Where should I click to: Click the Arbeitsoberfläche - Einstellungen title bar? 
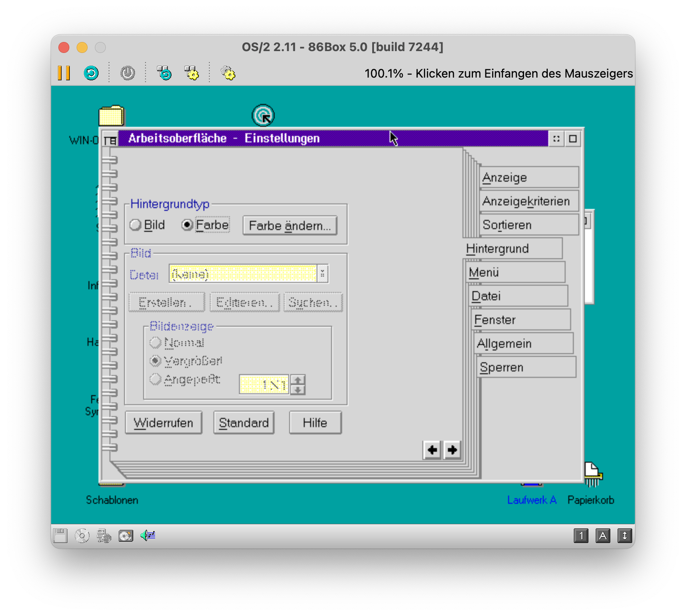(x=333, y=138)
